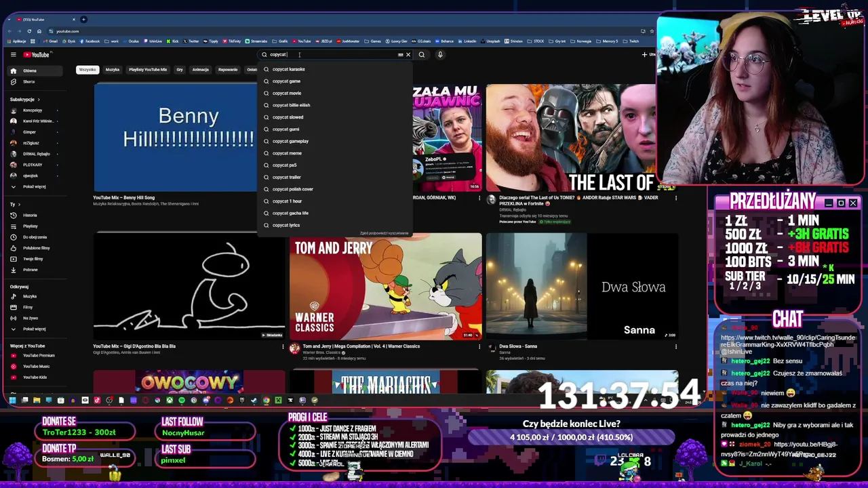Start voice search with the microphone icon
This screenshot has width=868, height=488.
(x=440, y=55)
